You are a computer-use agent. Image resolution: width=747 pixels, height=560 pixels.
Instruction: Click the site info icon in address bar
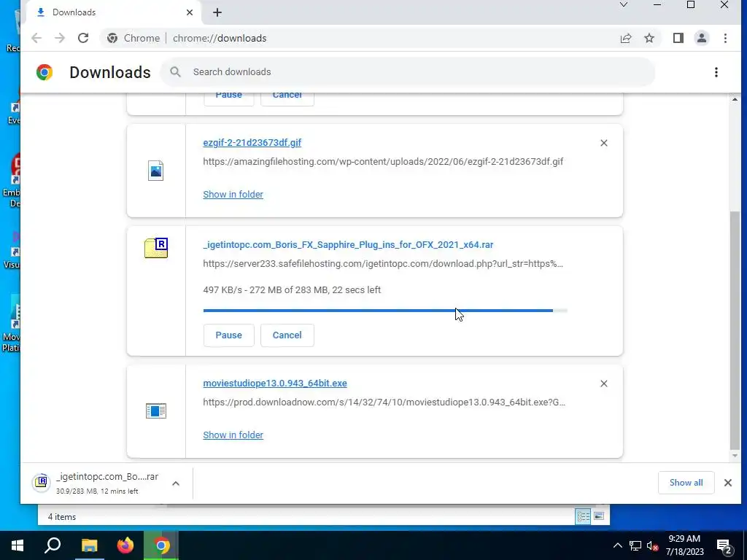[x=112, y=38]
